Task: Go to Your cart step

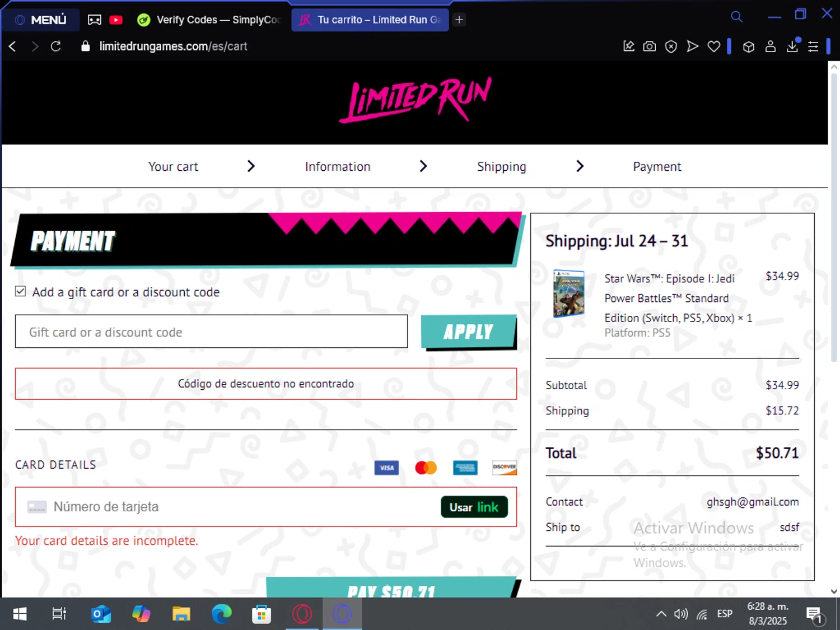Action: pyautogui.click(x=173, y=166)
